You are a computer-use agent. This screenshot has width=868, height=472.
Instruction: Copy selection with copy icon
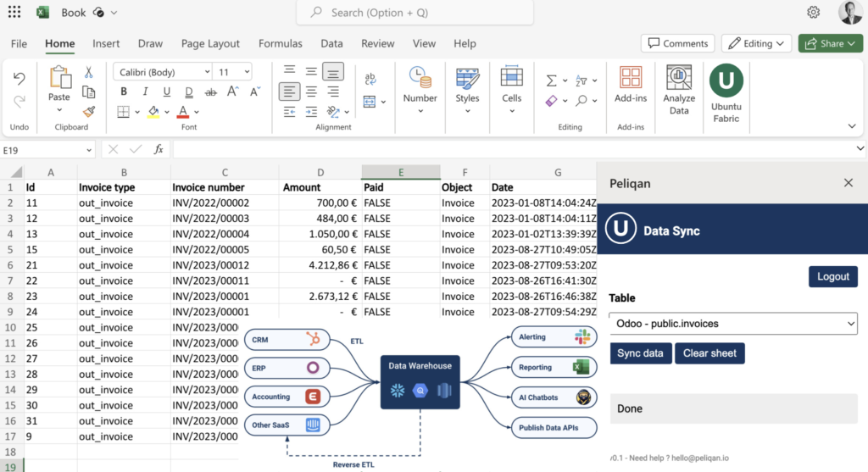[x=88, y=92]
